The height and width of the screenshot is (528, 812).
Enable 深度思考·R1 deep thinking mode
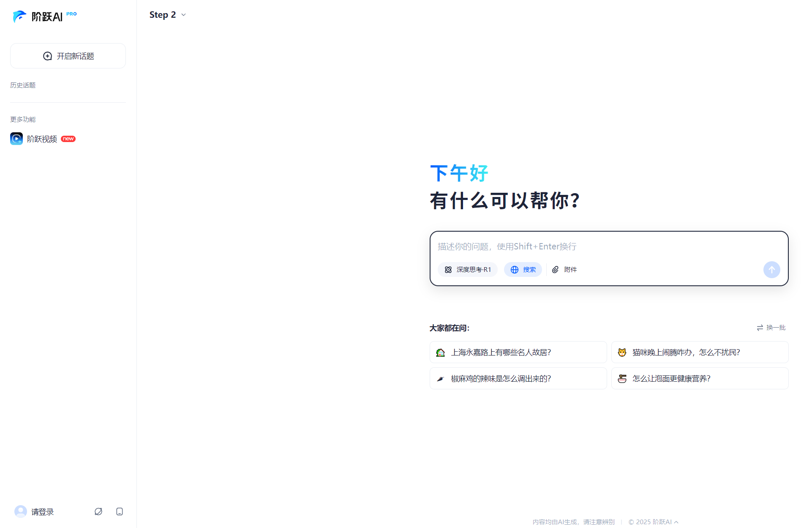coord(467,270)
